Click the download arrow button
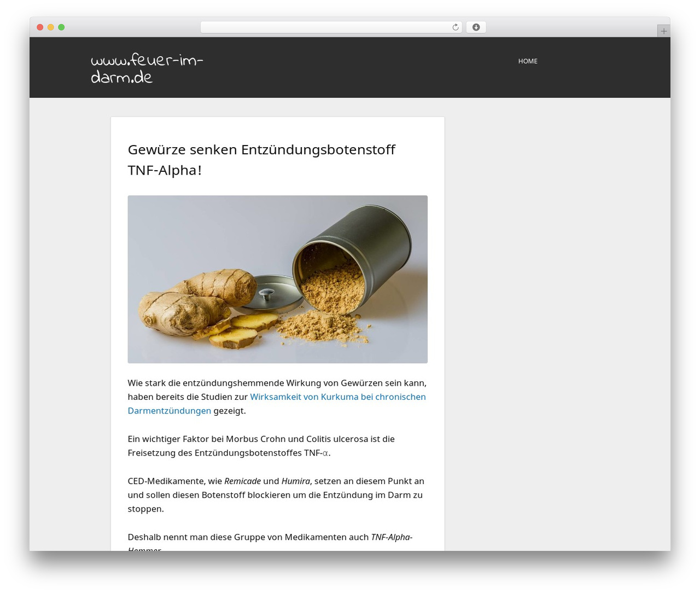Image resolution: width=700 pixels, height=593 pixels. coord(476,27)
